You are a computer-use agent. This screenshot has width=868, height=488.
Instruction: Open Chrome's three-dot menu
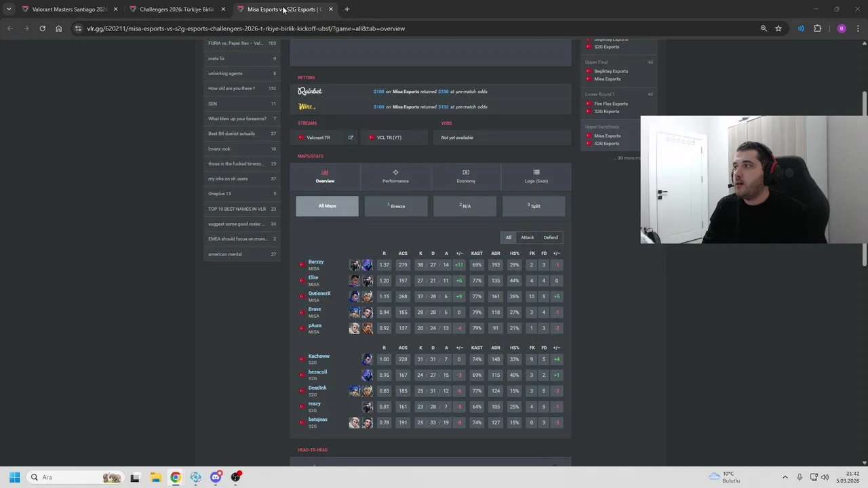(858, 28)
